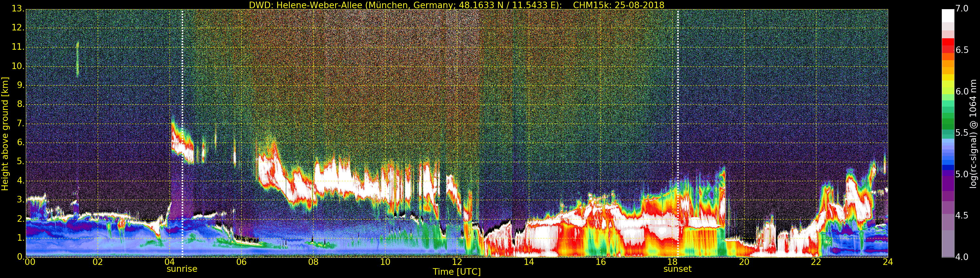Click the '02' time axis tick label
This screenshot has height=278, width=980.
98,262
